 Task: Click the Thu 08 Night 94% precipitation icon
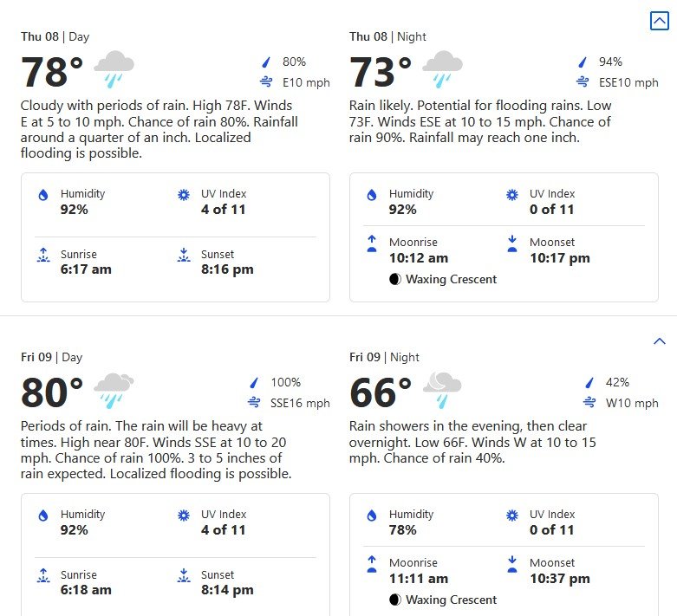583,62
